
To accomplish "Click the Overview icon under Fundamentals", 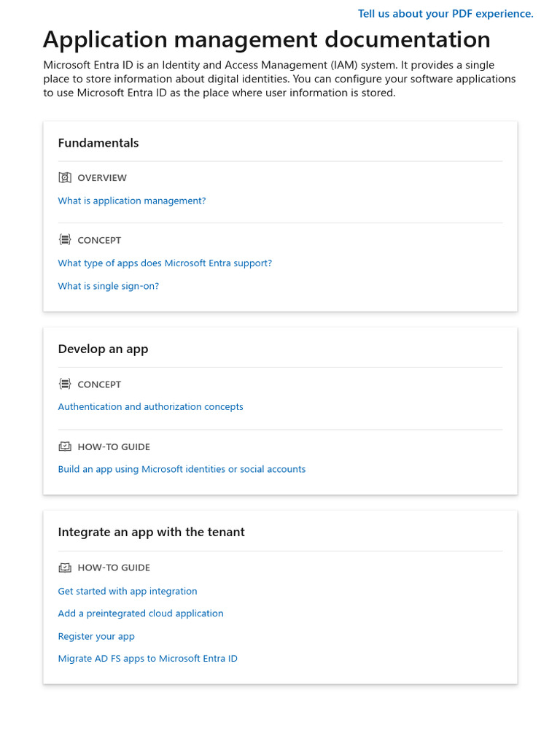I will pyautogui.click(x=65, y=177).
